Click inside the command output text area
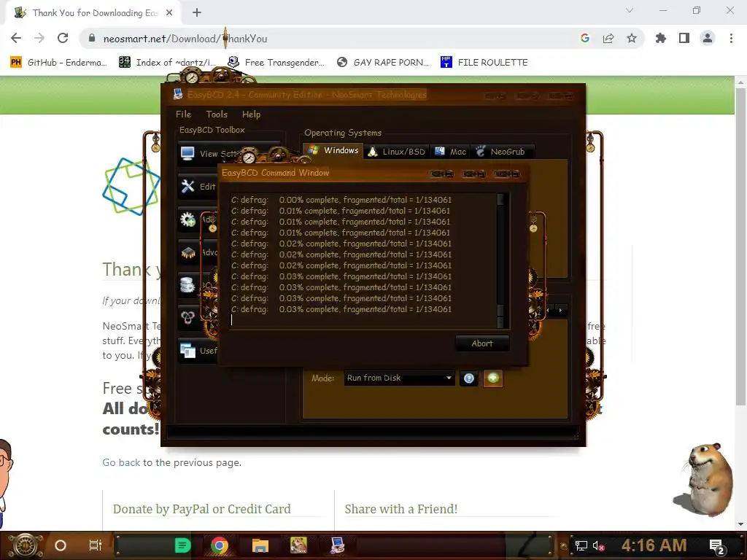The height and width of the screenshot is (560, 747). pyautogui.click(x=363, y=260)
